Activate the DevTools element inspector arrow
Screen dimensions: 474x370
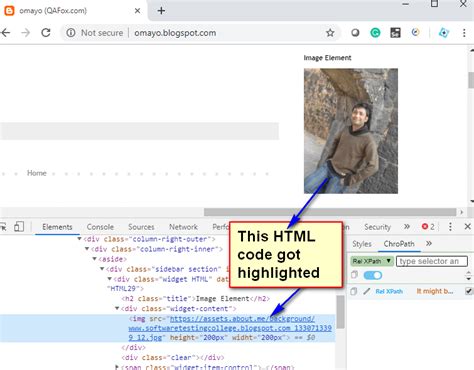pyautogui.click(x=3, y=227)
